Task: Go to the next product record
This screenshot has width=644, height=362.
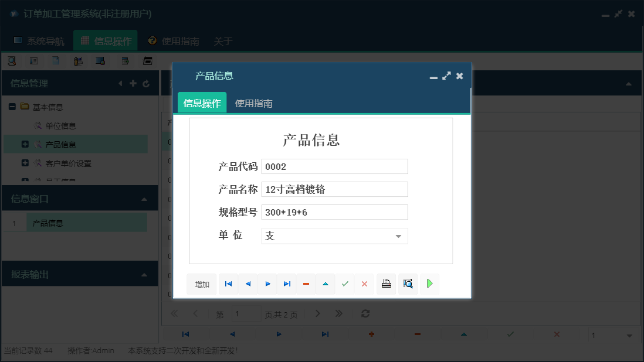Action: click(267, 284)
